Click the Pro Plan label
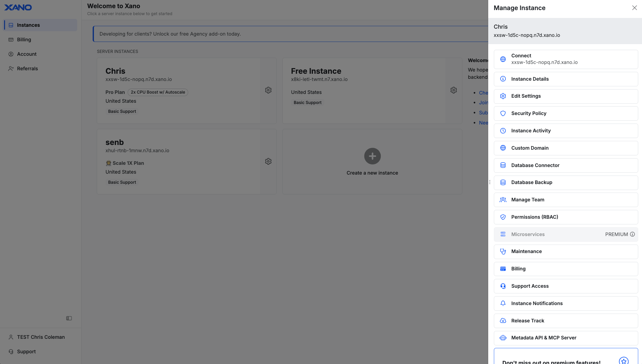The height and width of the screenshot is (364, 642). tap(115, 92)
